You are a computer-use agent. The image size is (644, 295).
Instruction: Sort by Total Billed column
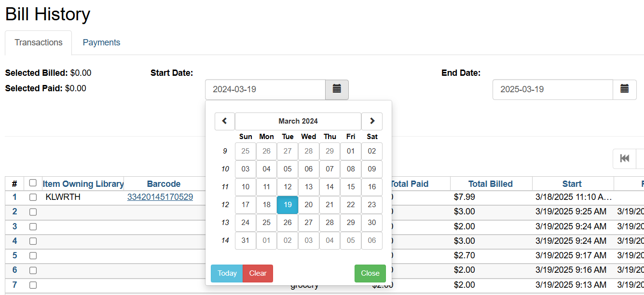pyautogui.click(x=490, y=184)
